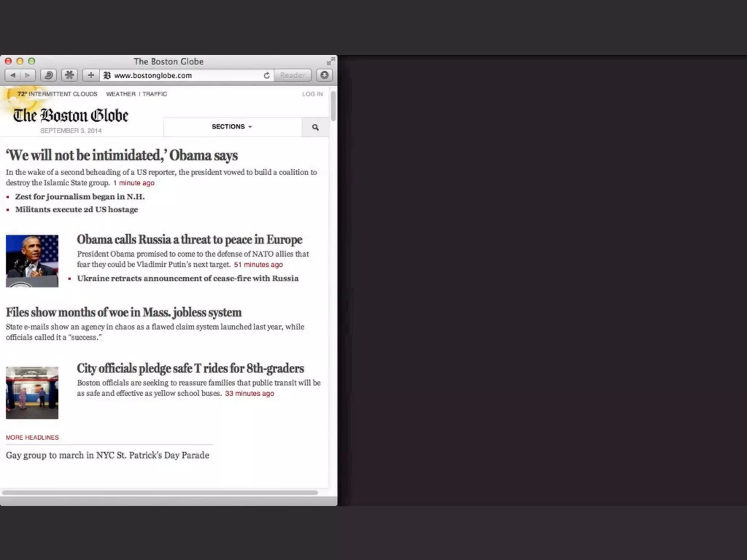Open 'Militants execute 2d US hostage' link

[x=77, y=210]
